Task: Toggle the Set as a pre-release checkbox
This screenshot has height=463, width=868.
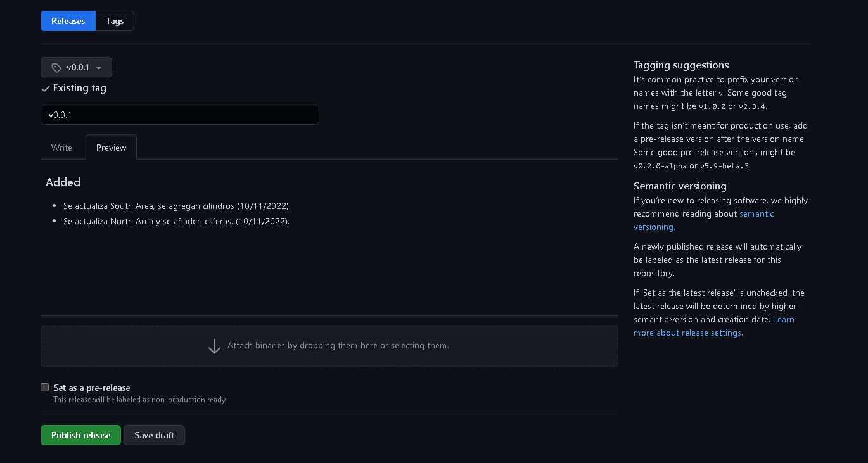Action: 45,388
